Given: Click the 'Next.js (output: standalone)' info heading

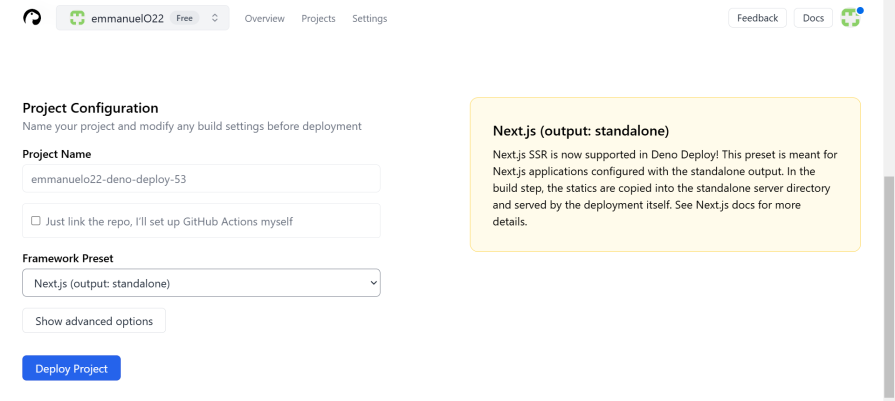Looking at the screenshot, I should pos(580,131).
